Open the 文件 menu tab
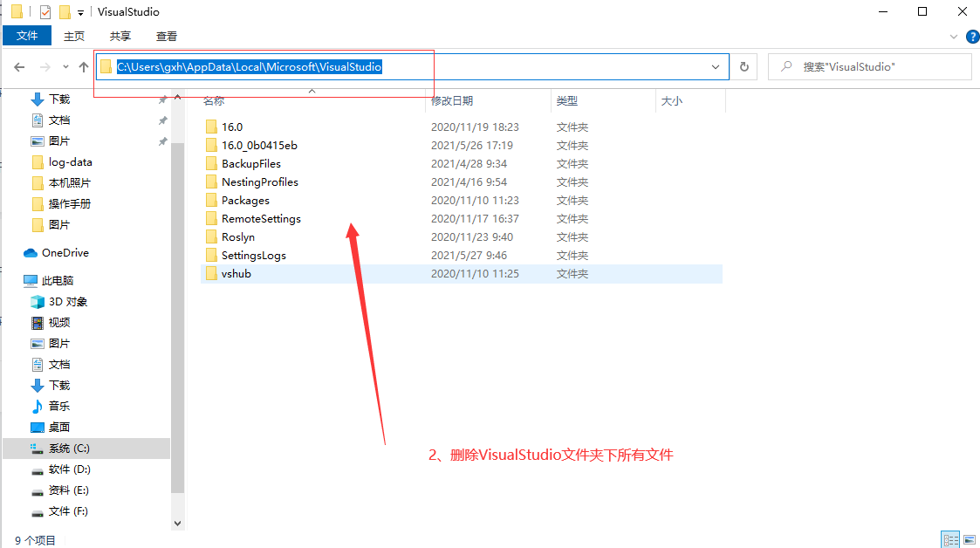Viewport: 980px width, 548px height. 27,36
